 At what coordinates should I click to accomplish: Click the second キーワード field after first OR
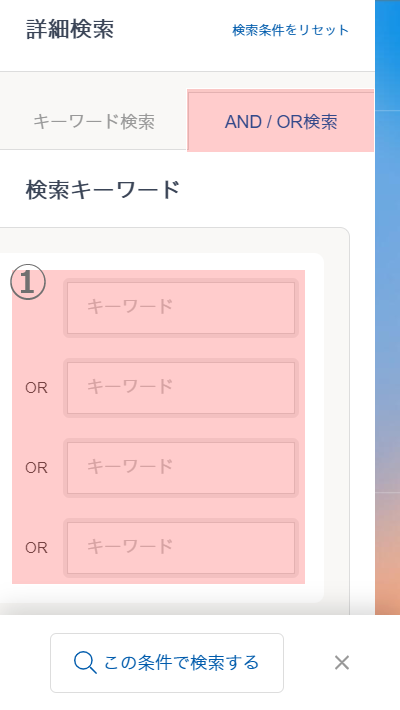181,388
